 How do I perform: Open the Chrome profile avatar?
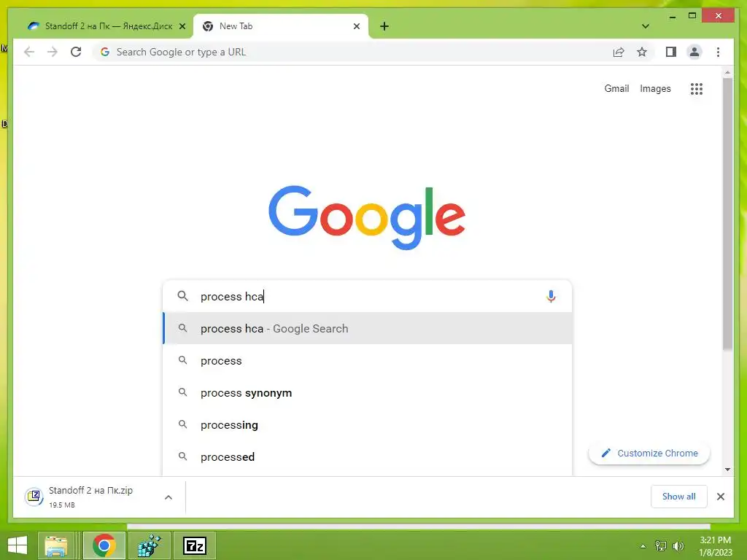694,52
